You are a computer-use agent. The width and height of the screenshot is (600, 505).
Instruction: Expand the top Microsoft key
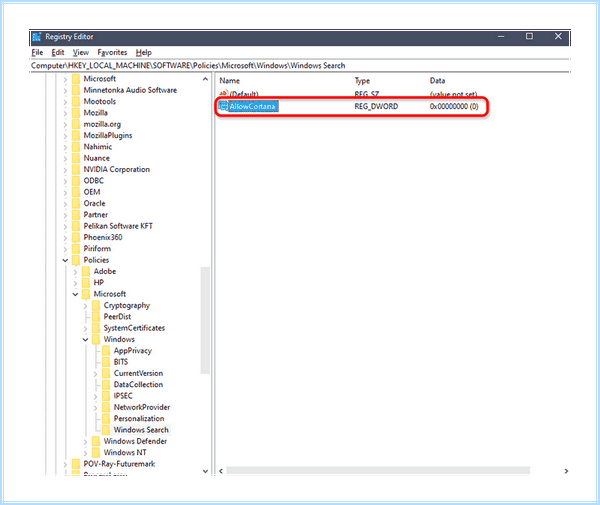coord(65,79)
